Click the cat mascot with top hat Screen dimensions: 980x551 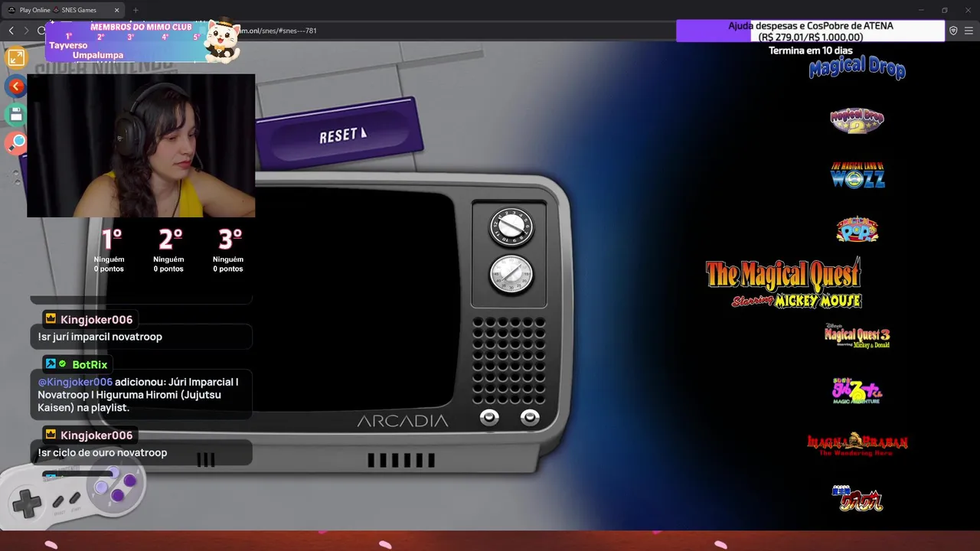[x=223, y=40]
